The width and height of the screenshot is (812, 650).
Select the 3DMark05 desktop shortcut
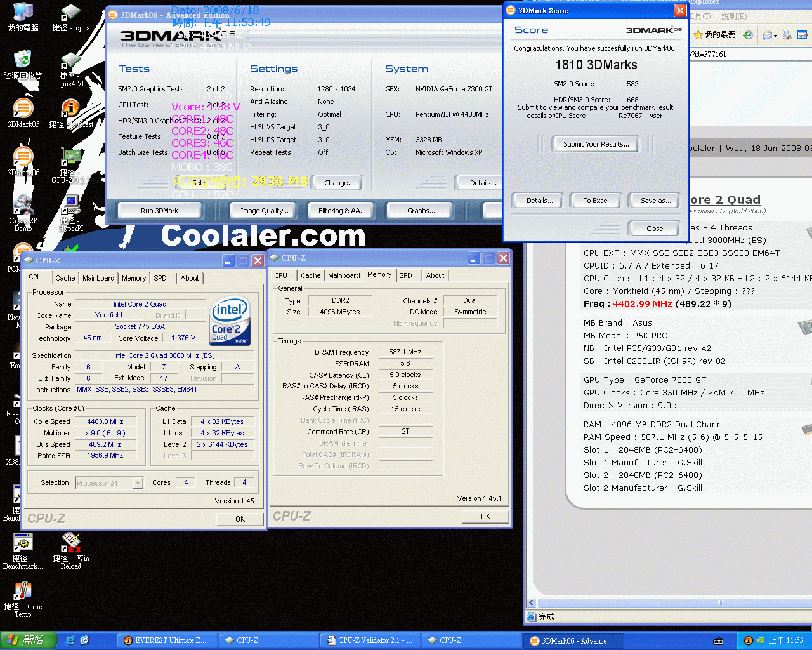23,113
